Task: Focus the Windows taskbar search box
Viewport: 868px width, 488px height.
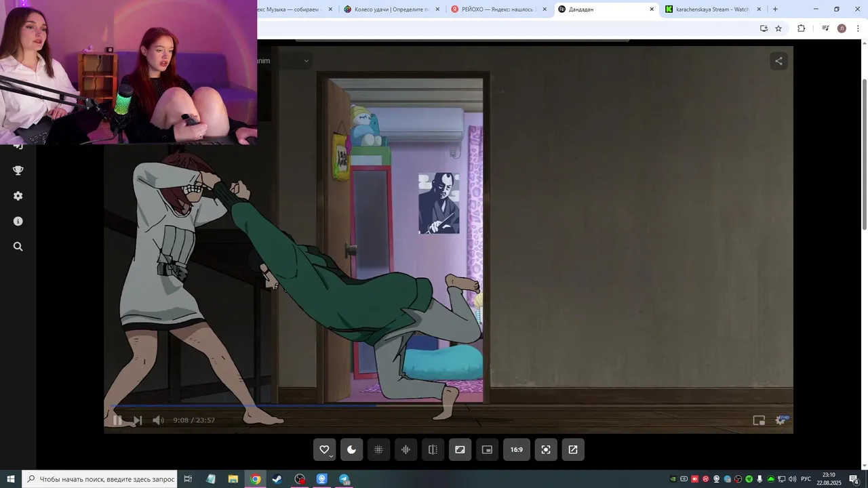Action: (x=100, y=479)
